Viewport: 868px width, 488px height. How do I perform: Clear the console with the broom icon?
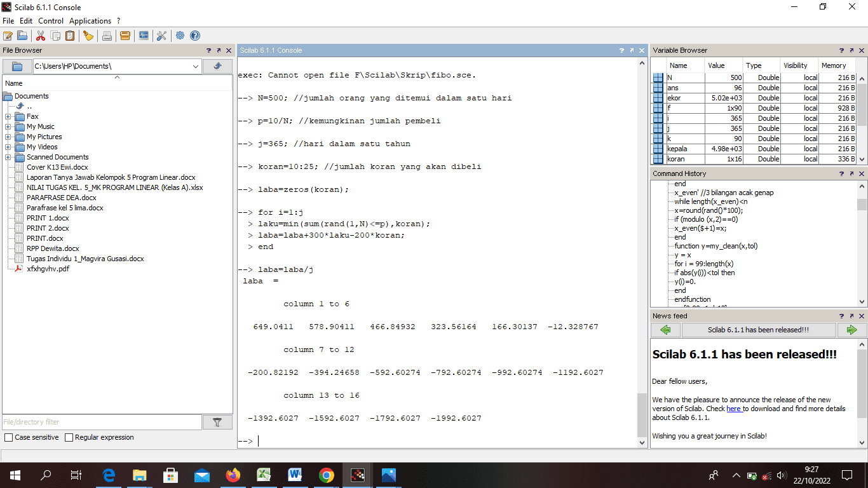(88, 36)
